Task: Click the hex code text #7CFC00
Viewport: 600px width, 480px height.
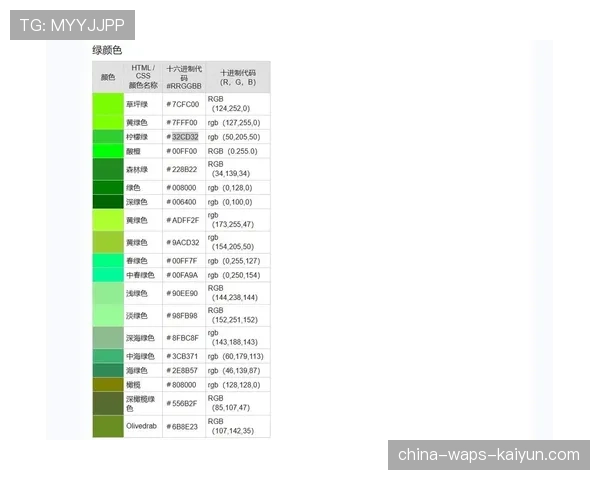Action: [183, 104]
